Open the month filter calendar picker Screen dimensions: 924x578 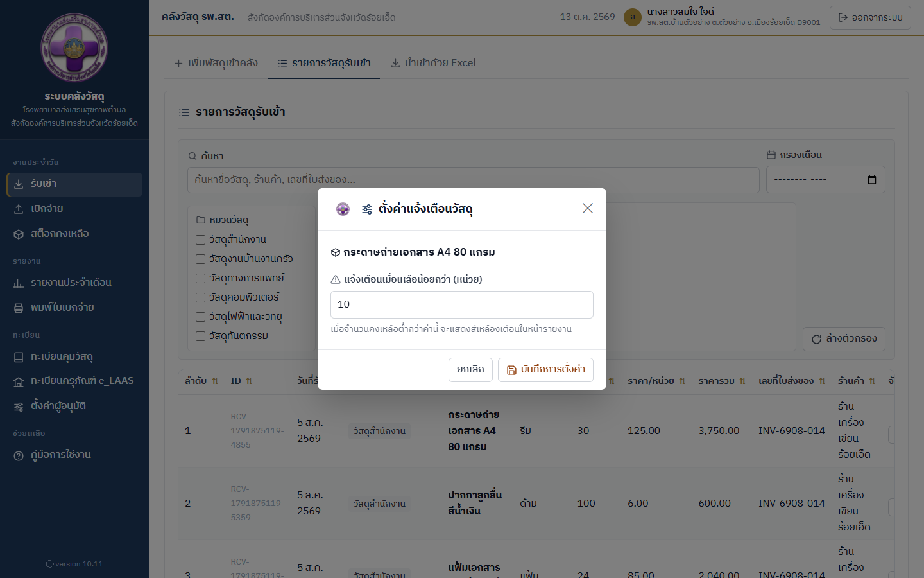871,179
